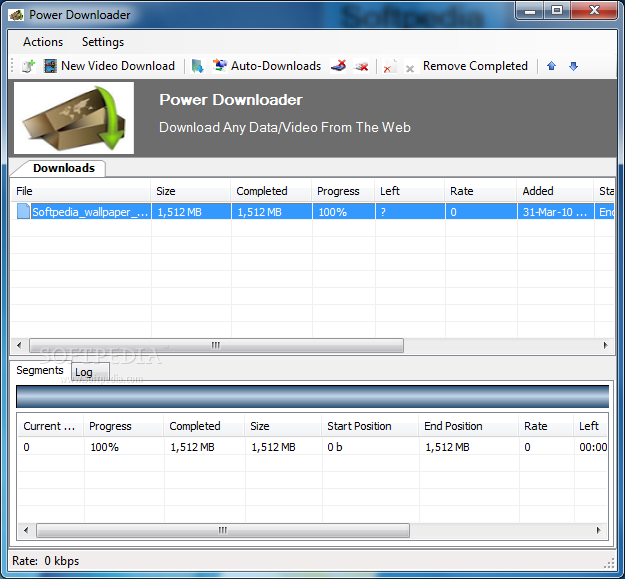Click the gray X icon beside Remove Completed

point(410,68)
